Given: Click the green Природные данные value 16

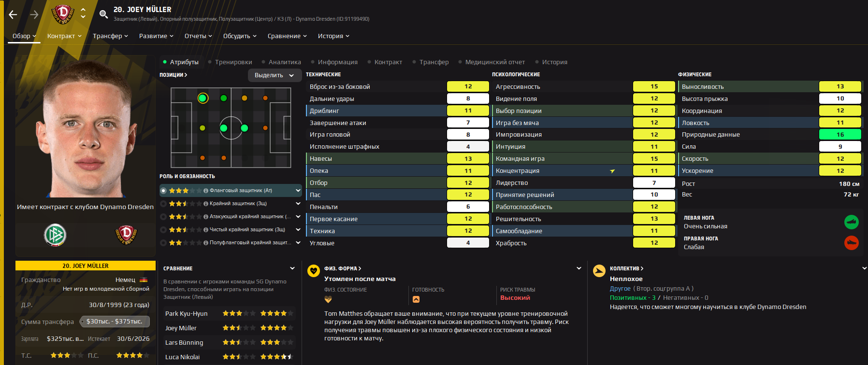Looking at the screenshot, I should (840, 135).
